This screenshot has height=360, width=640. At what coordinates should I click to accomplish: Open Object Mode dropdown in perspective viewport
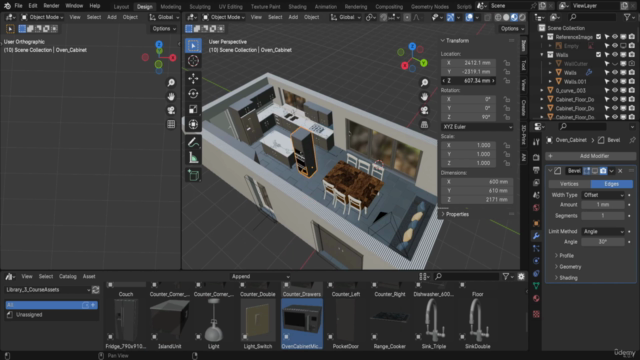224,17
